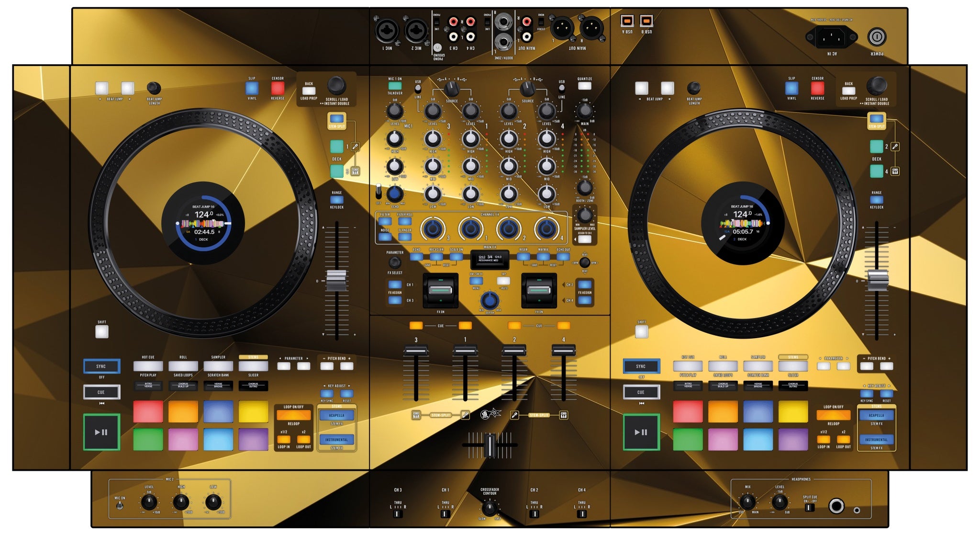Click the vocal stem microphone icon beside deck 2
The width and height of the screenshot is (980, 535).
(895, 147)
